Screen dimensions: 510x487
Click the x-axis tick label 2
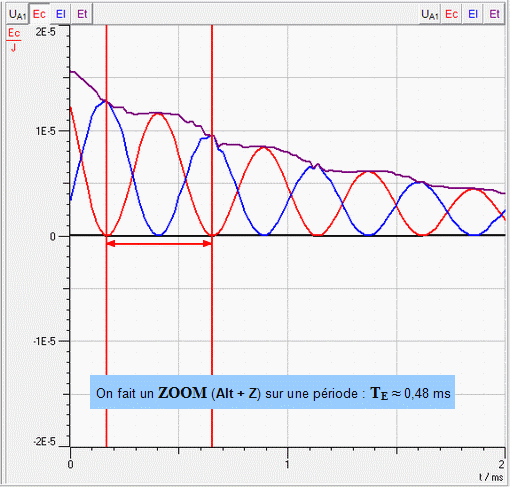502,464
